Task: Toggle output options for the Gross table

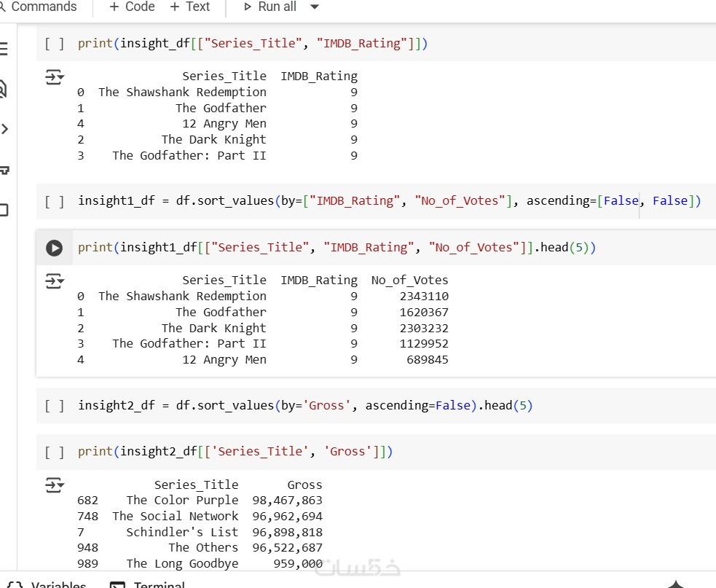Action: coord(55,485)
